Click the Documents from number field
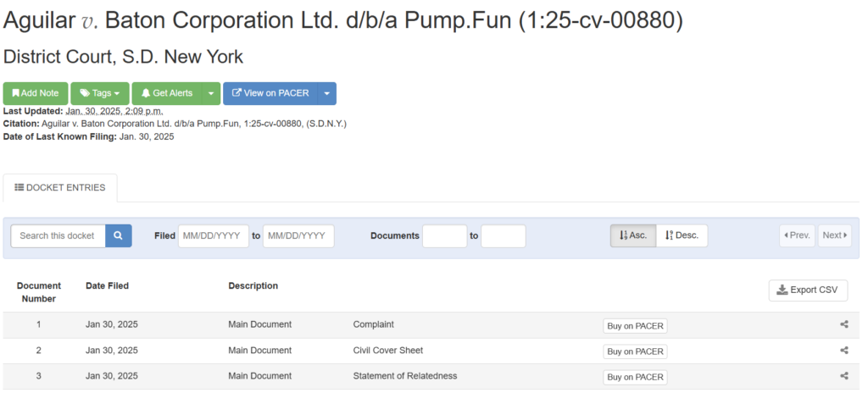The image size is (868, 415). [445, 235]
